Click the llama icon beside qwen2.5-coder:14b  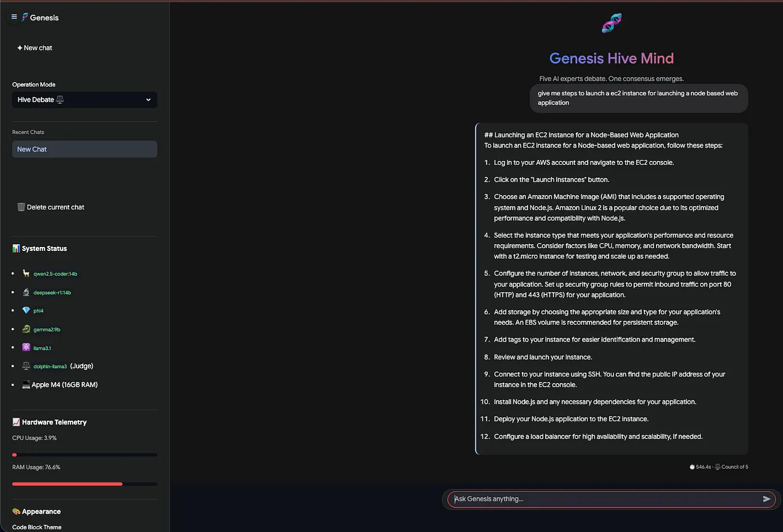(26, 273)
